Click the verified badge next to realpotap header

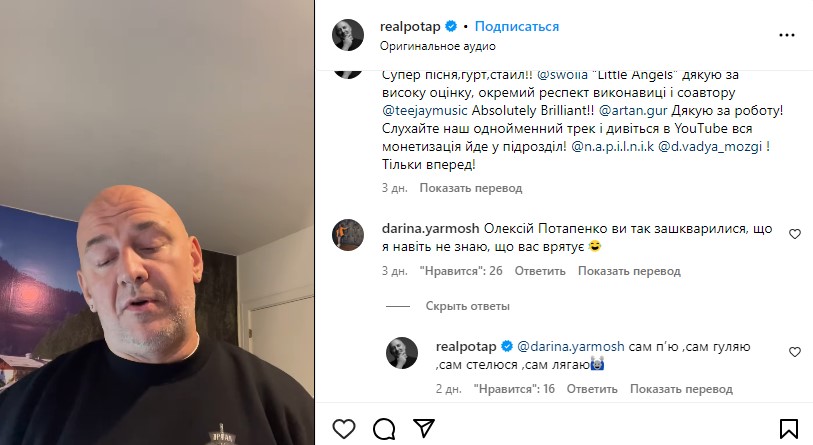point(451,26)
